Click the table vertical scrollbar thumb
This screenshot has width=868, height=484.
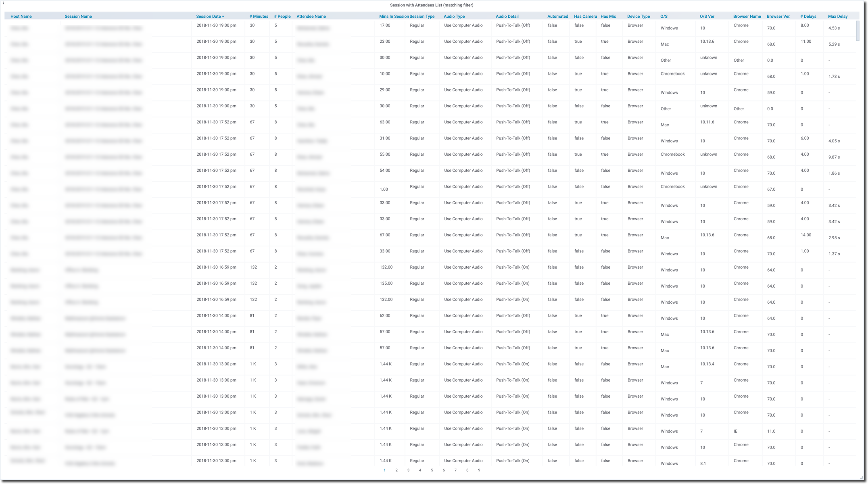click(x=858, y=30)
